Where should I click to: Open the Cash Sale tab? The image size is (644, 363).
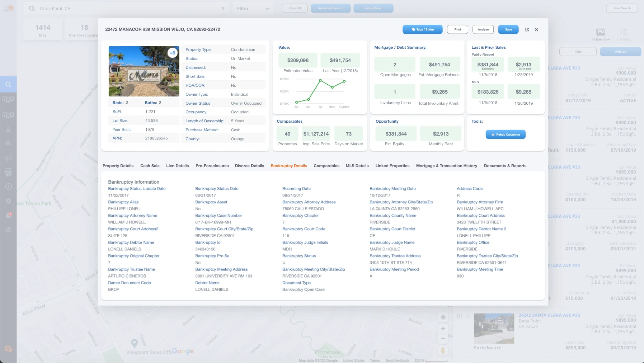150,166
